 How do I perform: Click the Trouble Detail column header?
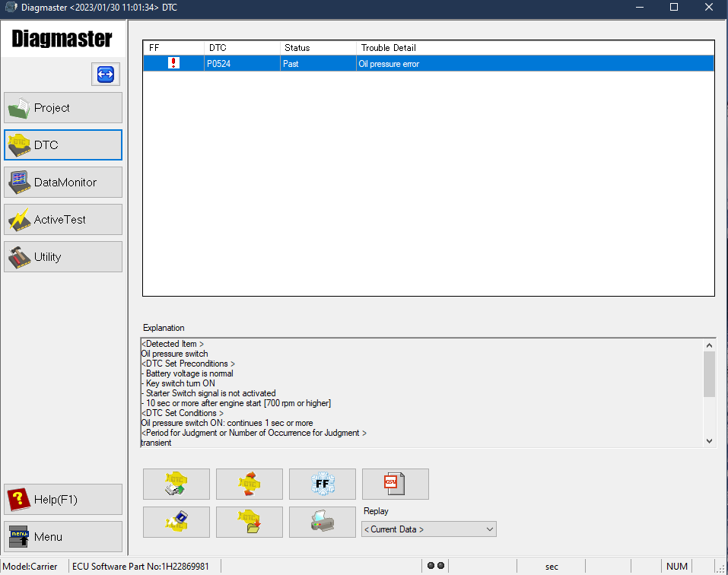click(x=535, y=48)
